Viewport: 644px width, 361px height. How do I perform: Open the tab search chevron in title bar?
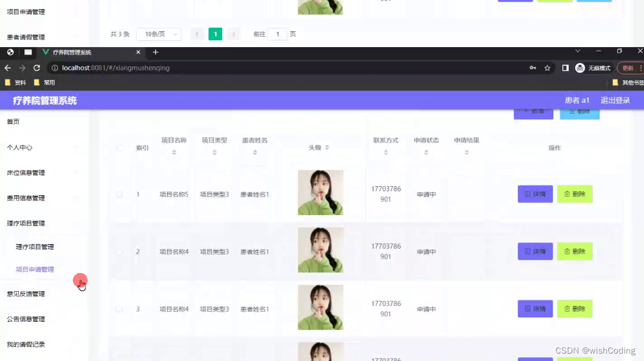click(x=578, y=51)
